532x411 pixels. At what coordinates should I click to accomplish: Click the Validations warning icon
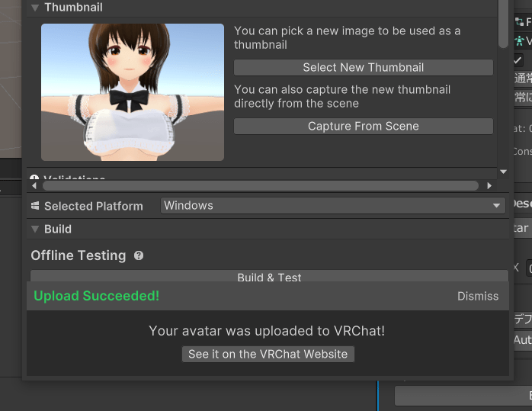click(x=34, y=179)
